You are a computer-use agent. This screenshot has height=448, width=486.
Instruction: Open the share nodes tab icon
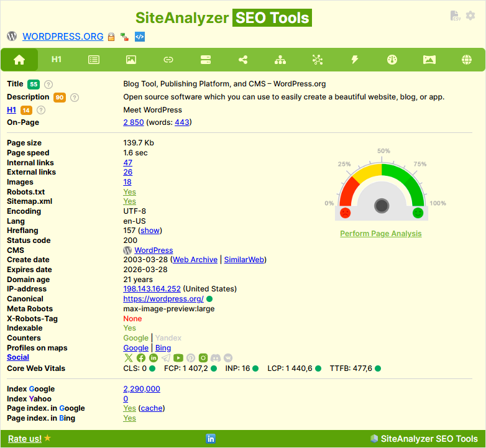[243, 60]
